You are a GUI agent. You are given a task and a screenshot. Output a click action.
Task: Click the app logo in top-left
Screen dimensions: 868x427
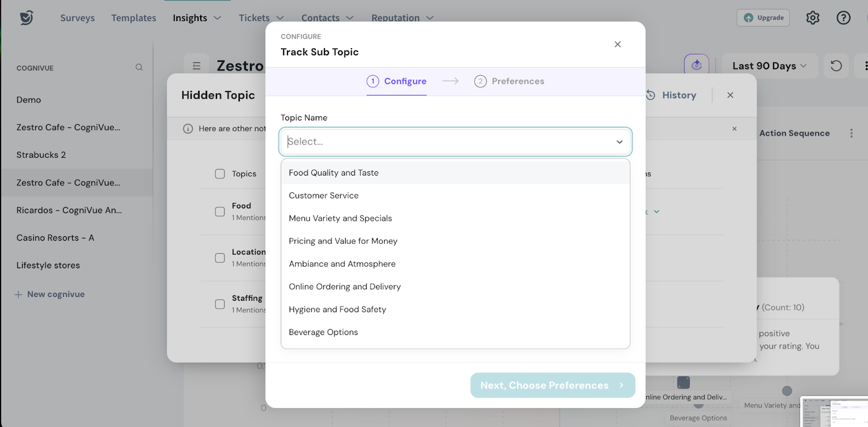(x=26, y=18)
